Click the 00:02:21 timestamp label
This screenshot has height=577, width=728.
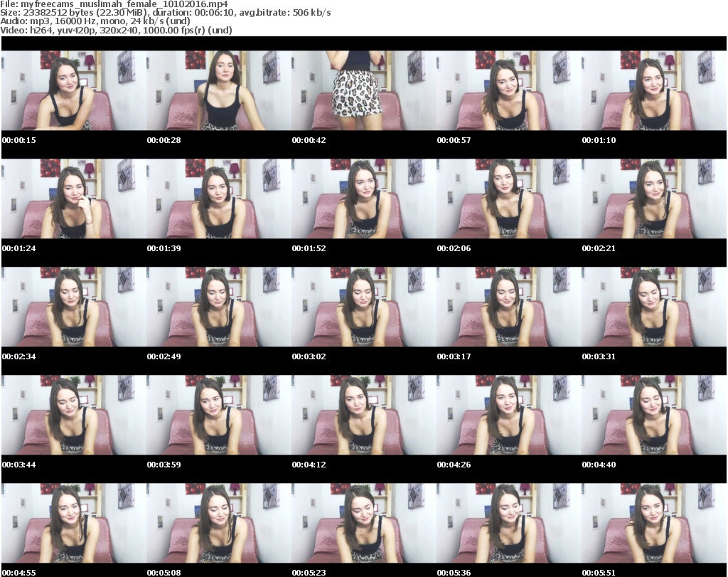click(x=599, y=248)
